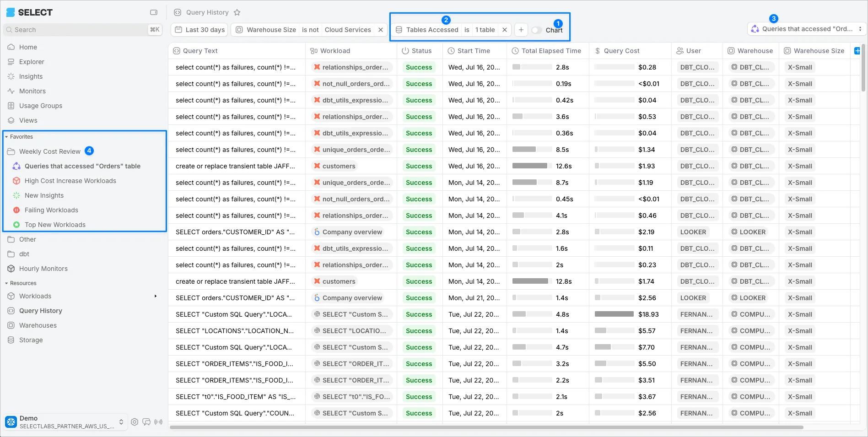This screenshot has height=437, width=868.
Task: Click the elapsed time bar for 12.8s
Action: pyautogui.click(x=532, y=281)
